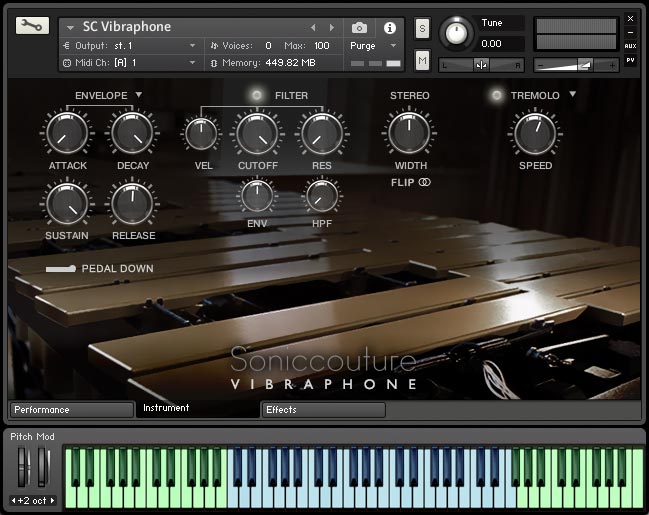Open the instrument name dropdown arrow
This screenshot has height=515, width=649.
point(70,28)
